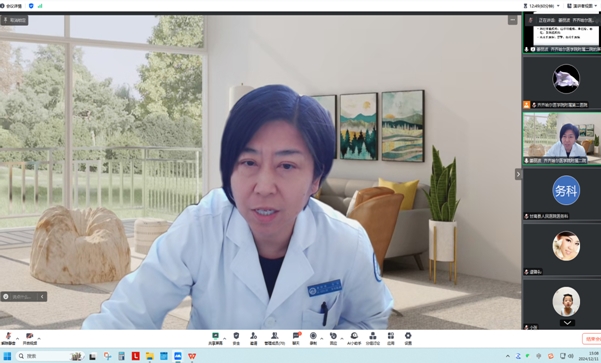Viewport: 601px width, 363px height.
Task: Open the speaker view layout dropdown
Action: (x=582, y=6)
